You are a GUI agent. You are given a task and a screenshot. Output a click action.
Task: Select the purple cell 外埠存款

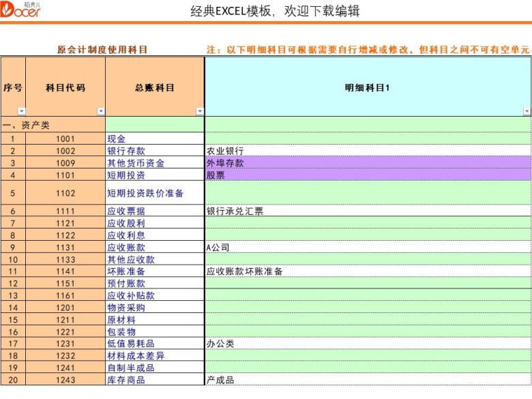(368, 163)
